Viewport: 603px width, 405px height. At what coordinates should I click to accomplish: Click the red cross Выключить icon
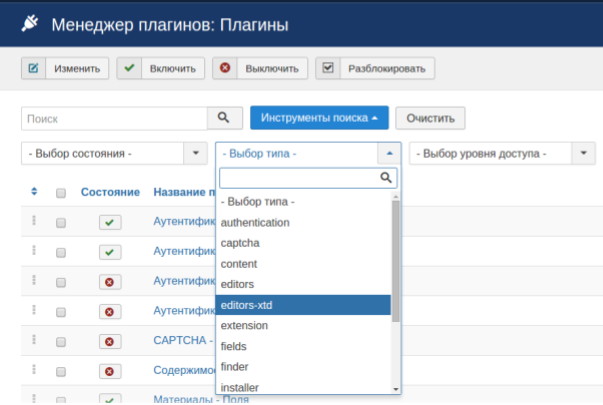225,68
